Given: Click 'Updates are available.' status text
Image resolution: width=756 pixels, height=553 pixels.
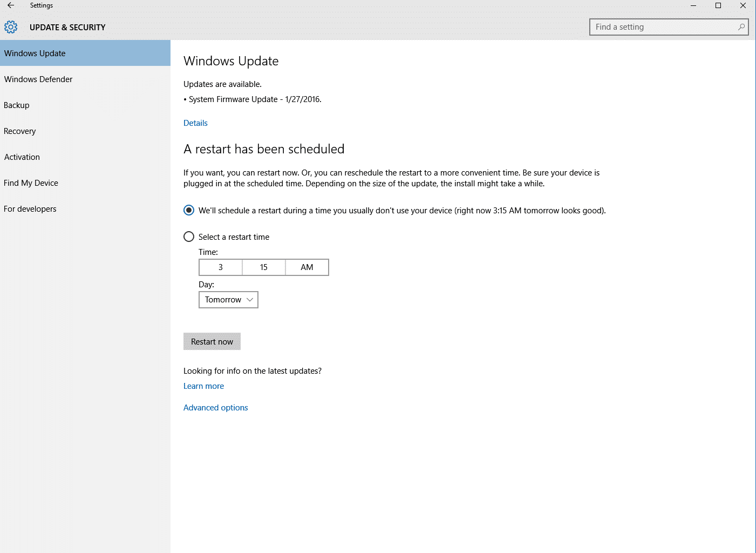Looking at the screenshot, I should coord(222,84).
